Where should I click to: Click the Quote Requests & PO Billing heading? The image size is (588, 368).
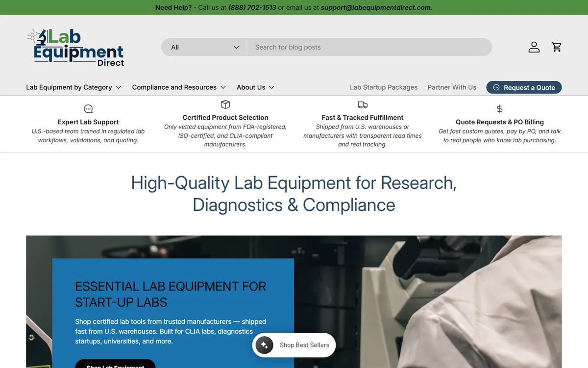[500, 122]
